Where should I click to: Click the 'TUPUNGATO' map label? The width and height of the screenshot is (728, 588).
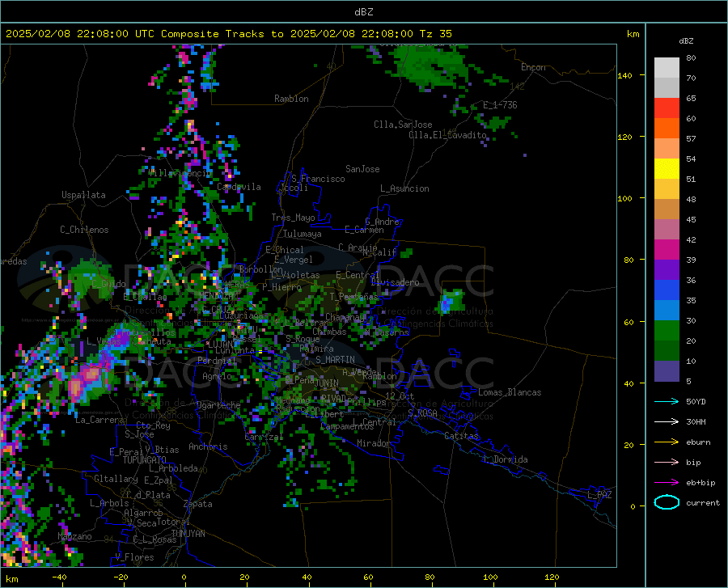click(145, 460)
